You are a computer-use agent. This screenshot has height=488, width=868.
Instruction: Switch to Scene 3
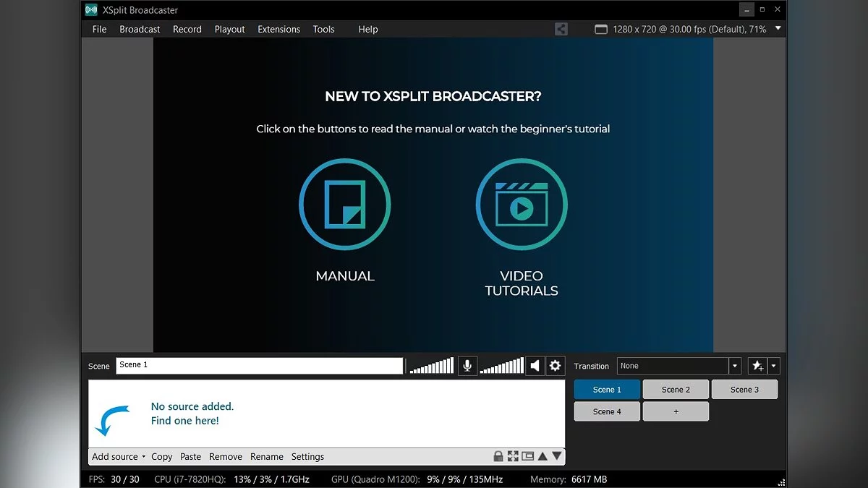click(744, 390)
